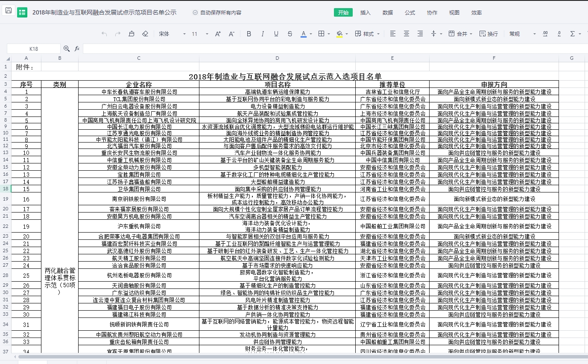
Task: Open the 合并 merge cells dropdown
Action: (461, 34)
